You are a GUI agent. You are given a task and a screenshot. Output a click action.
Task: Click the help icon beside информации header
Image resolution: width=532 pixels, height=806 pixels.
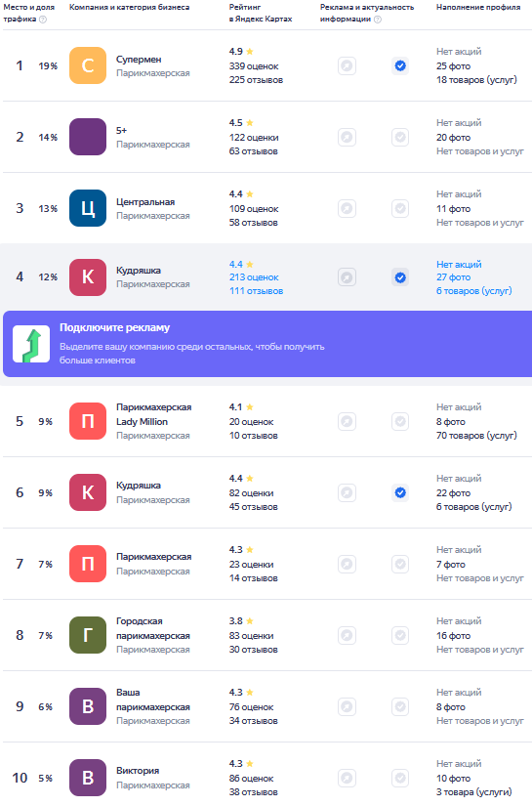tap(378, 19)
